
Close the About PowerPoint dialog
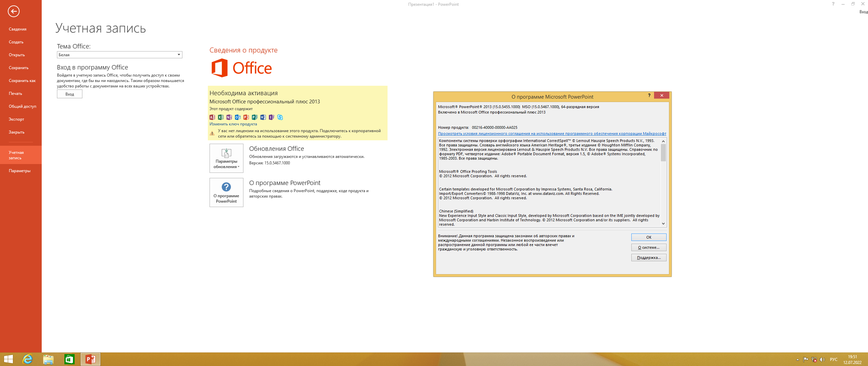tap(662, 96)
